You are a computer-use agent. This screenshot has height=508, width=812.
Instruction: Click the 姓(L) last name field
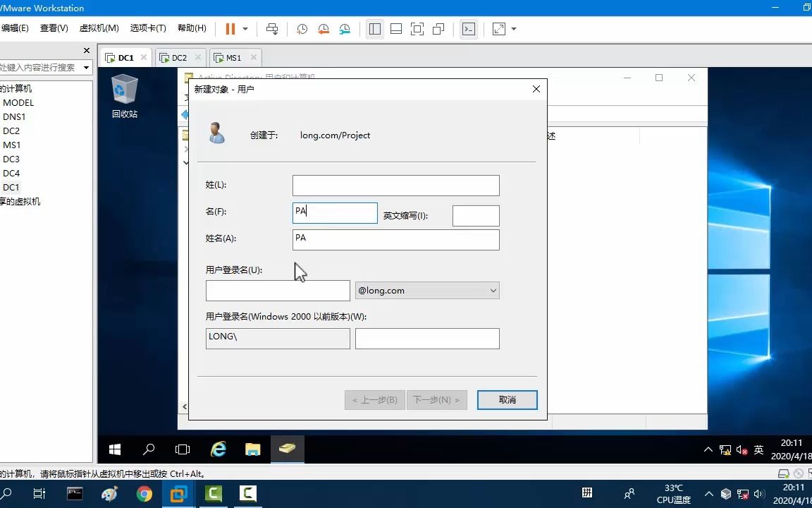pyautogui.click(x=395, y=186)
